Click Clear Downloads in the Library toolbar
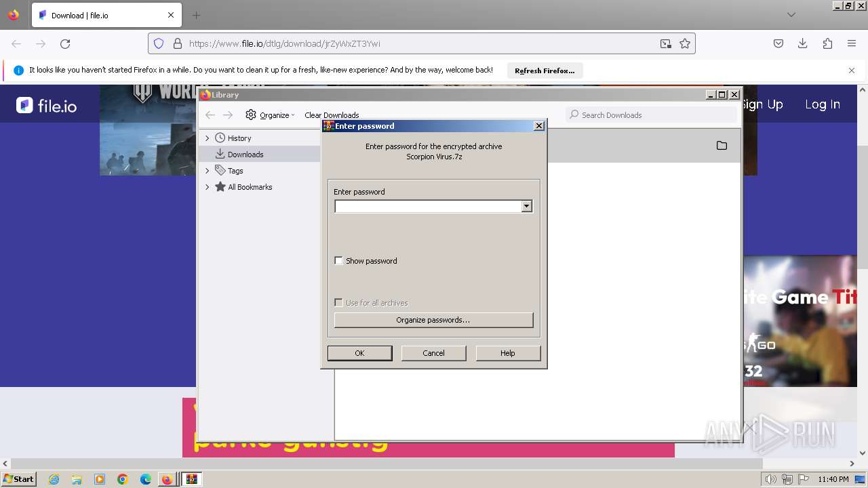Viewport: 868px width, 488px height. [x=332, y=115]
